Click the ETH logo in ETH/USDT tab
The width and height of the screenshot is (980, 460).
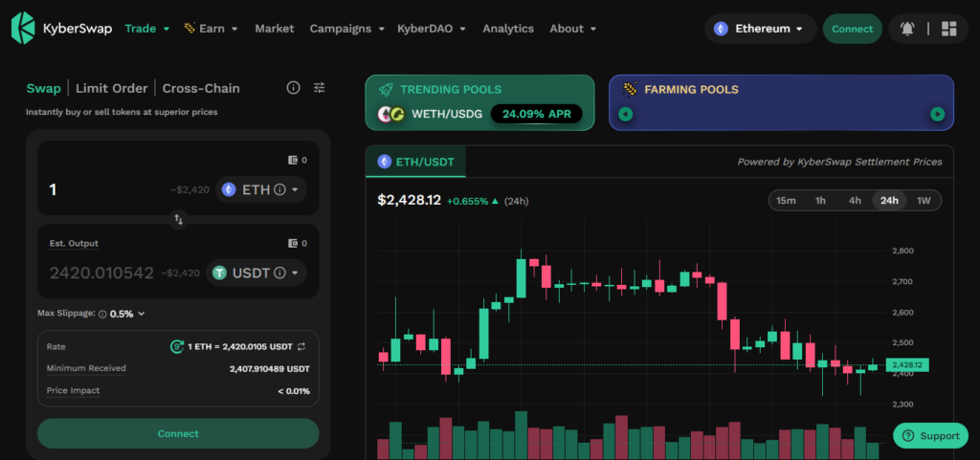(x=385, y=163)
